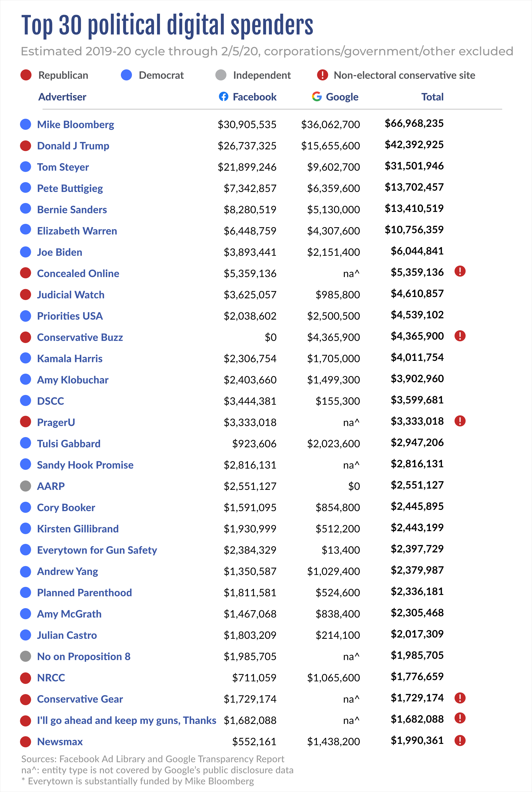Toggle the gray Independent dot beside AARP
532x792 pixels.
click(x=26, y=486)
